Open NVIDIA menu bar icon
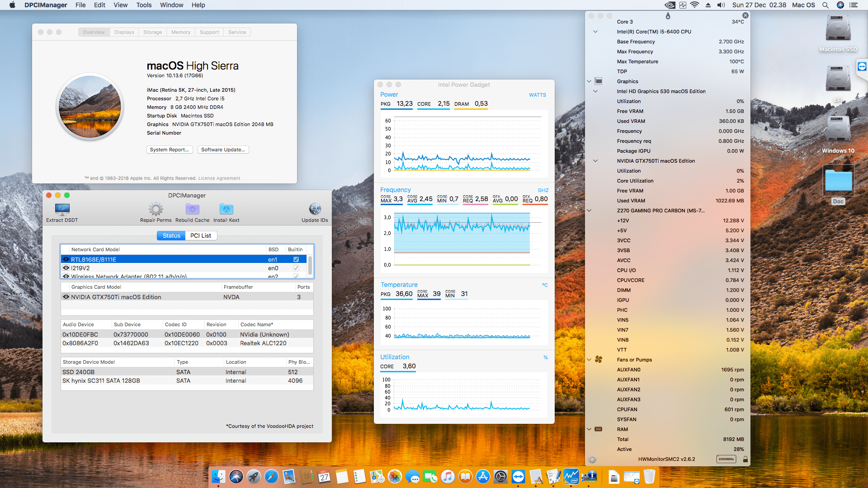The width and height of the screenshot is (868, 488). coord(670,5)
